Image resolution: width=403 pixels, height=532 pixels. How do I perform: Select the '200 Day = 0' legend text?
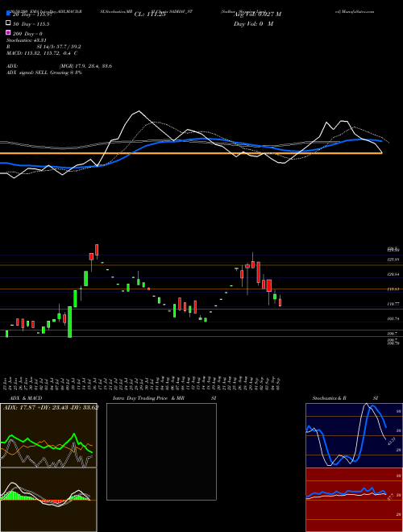pos(27,34)
